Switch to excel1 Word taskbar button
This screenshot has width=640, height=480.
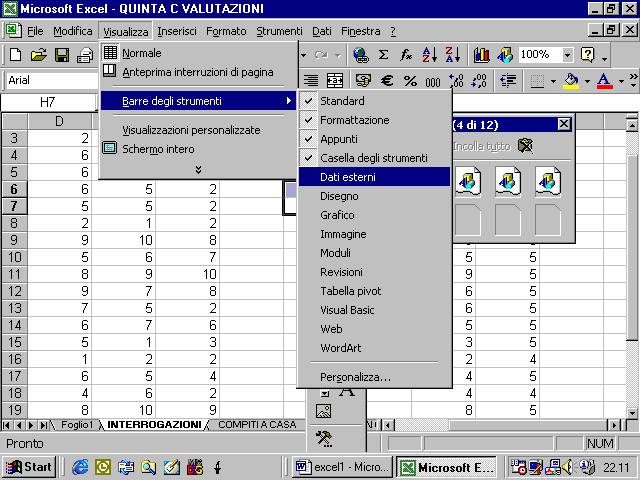[342, 467]
